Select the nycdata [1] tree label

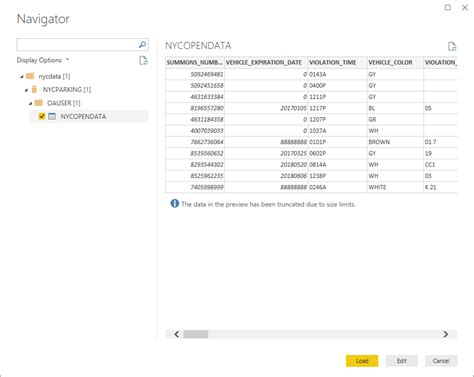click(x=54, y=76)
